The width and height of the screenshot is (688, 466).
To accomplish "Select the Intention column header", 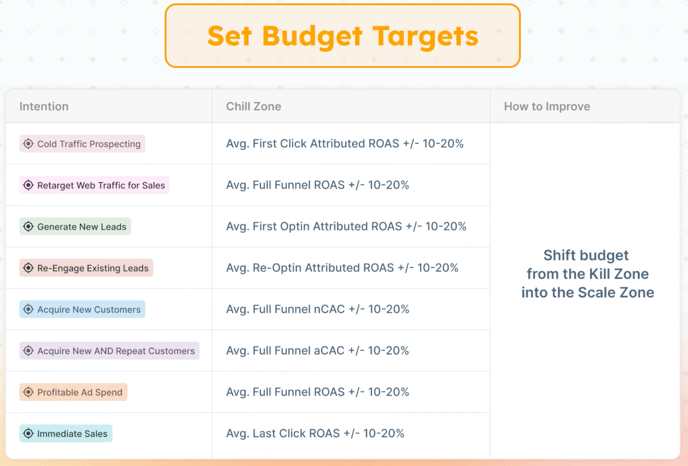I will [44, 106].
